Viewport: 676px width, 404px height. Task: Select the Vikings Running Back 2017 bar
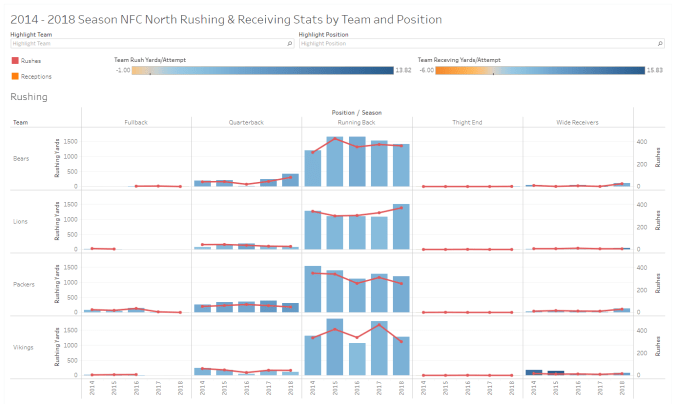click(379, 349)
